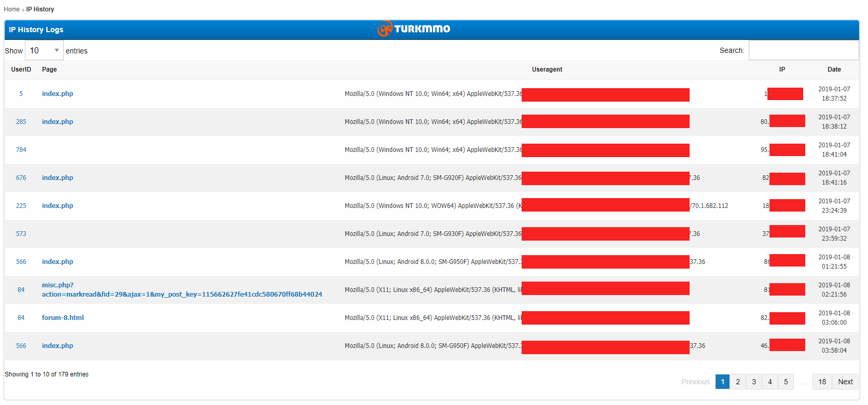Go to the Home breadcrumb
The height and width of the screenshot is (405, 868).
tap(11, 9)
